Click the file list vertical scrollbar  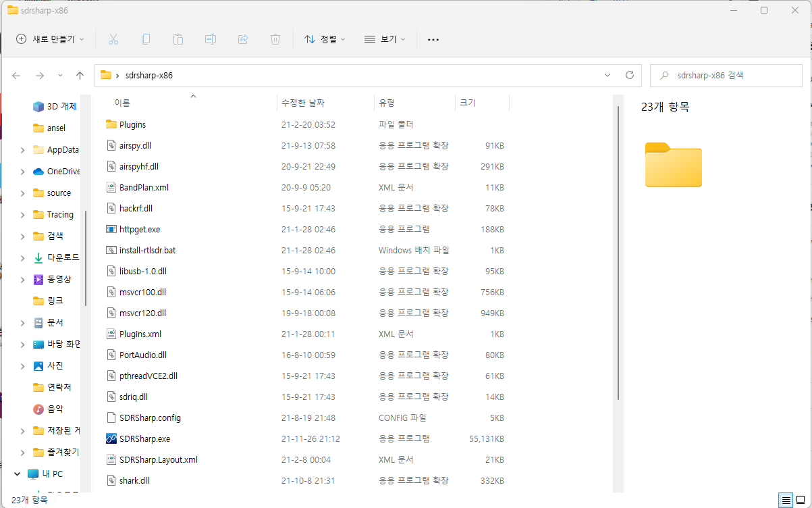click(618, 253)
